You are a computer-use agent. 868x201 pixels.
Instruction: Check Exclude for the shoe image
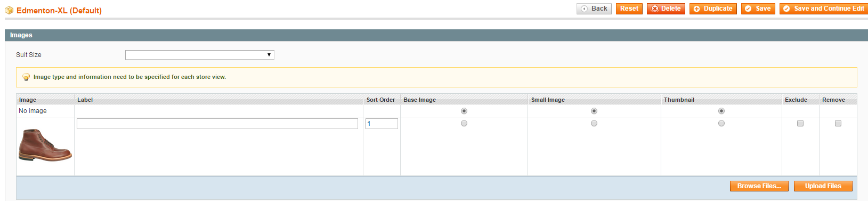point(800,123)
